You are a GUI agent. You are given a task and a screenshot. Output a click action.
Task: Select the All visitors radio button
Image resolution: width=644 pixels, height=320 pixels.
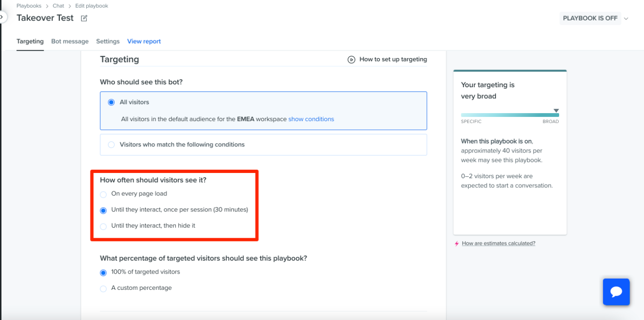click(111, 102)
